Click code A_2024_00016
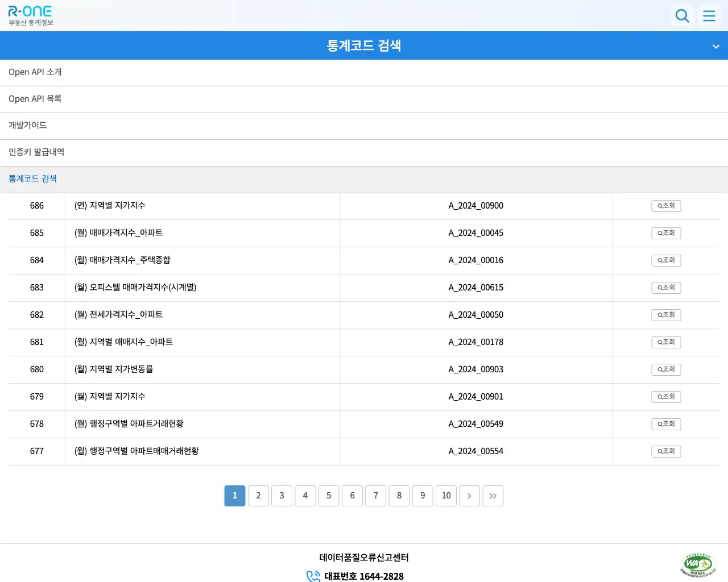 pos(476,260)
